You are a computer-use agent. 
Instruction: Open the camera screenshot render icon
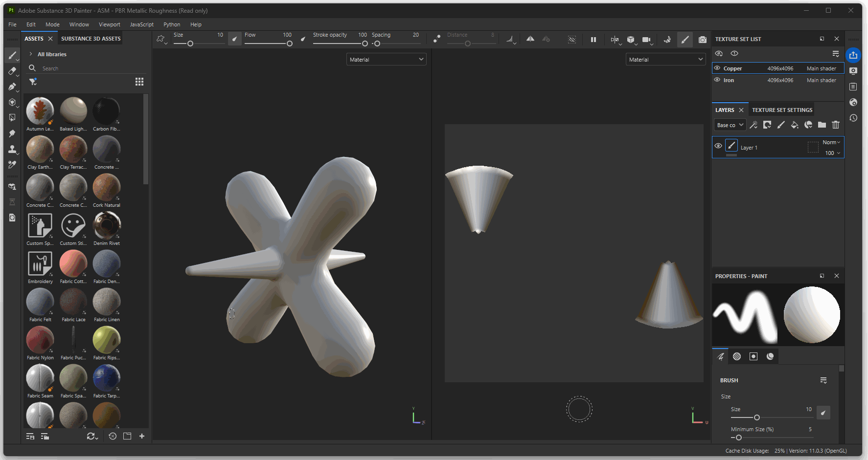703,40
